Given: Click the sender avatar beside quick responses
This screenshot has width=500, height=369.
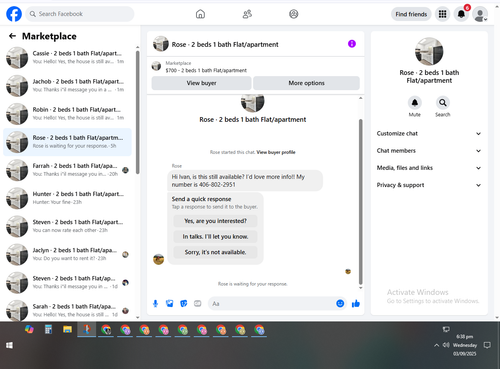Looking at the screenshot, I should click(158, 259).
